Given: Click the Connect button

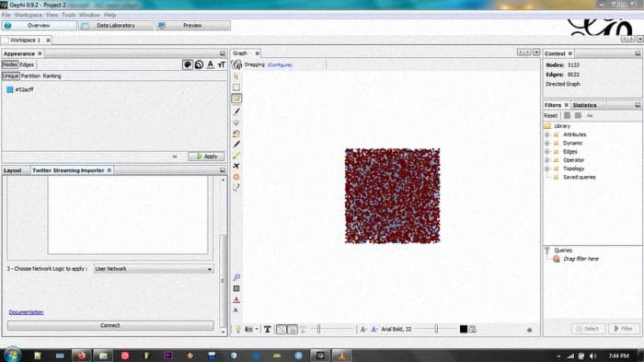Looking at the screenshot, I should tap(110, 325).
